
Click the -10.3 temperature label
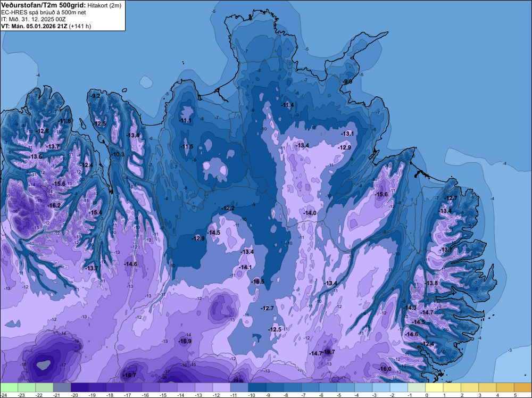[118, 155]
